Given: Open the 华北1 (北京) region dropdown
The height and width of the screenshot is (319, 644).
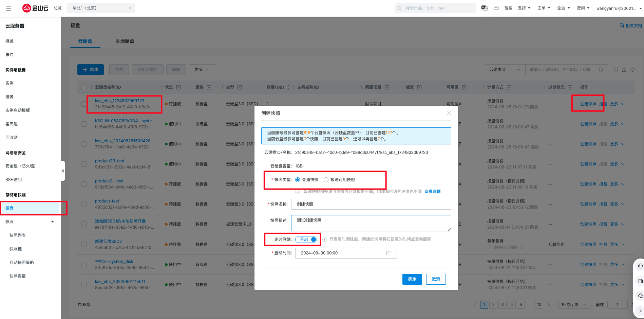Looking at the screenshot, I should pos(101,8).
